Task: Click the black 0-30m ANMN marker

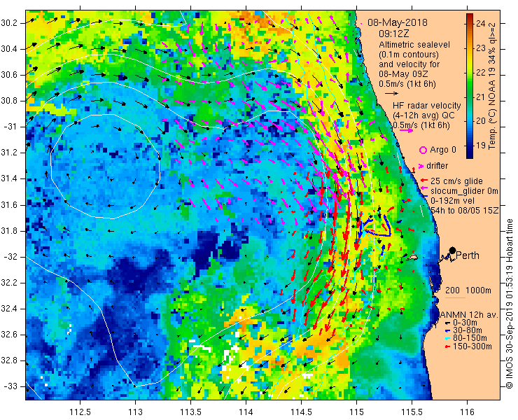Action: coord(448,323)
